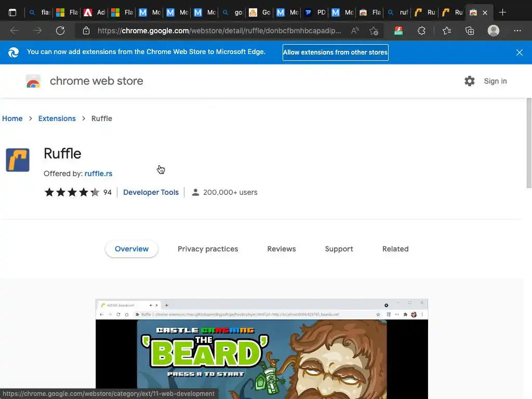This screenshot has height=399, width=532.
Task: Open the Flash 2021 extension icon
Action: coord(398,31)
